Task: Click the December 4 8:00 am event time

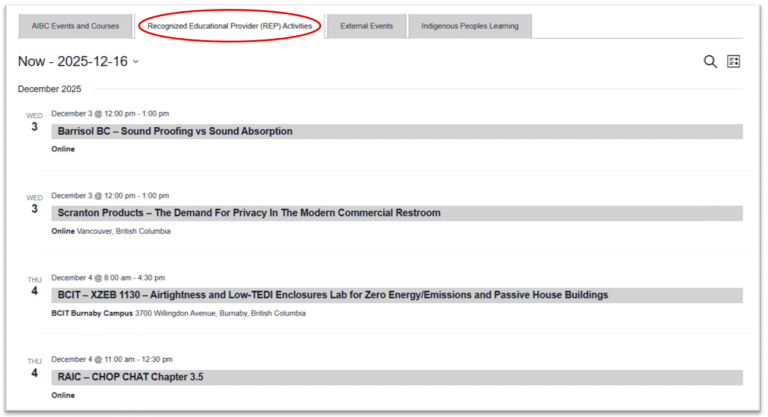Action: [108, 277]
